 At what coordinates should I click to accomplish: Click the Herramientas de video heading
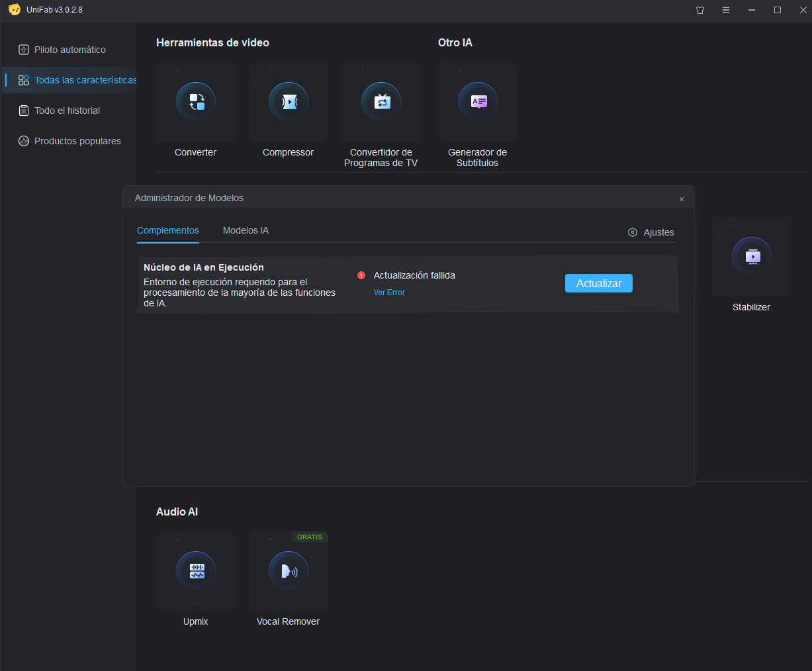point(212,42)
